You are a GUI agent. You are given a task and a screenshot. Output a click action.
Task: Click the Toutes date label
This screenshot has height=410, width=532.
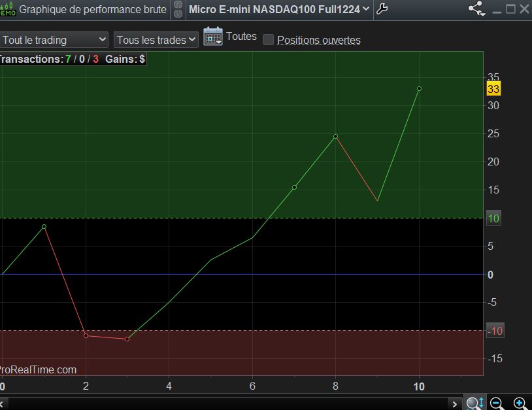[x=241, y=37]
